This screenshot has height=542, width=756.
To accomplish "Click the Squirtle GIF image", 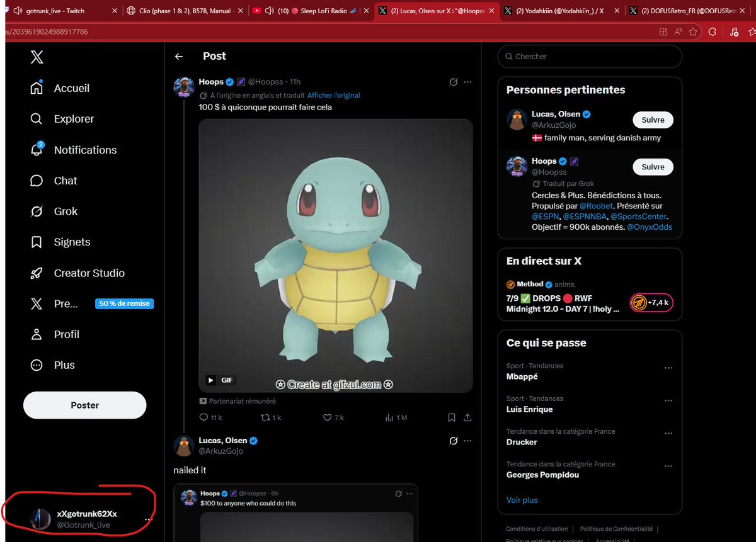I will coord(336,256).
